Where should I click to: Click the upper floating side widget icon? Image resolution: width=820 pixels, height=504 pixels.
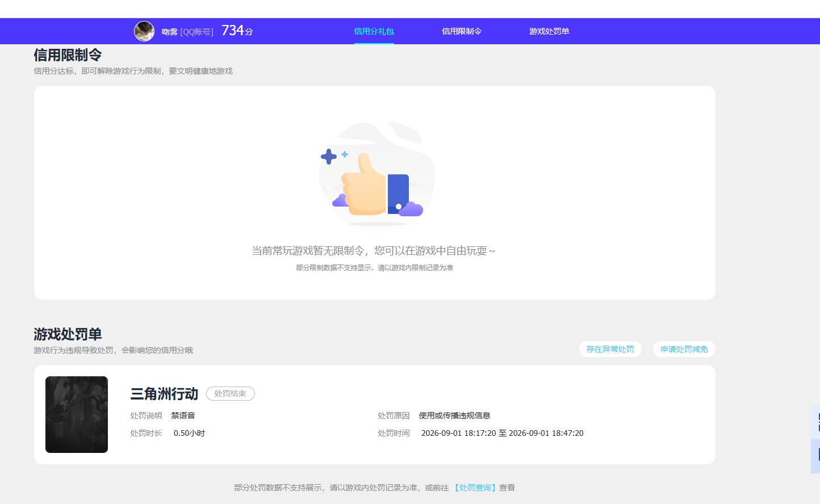[x=816, y=422]
